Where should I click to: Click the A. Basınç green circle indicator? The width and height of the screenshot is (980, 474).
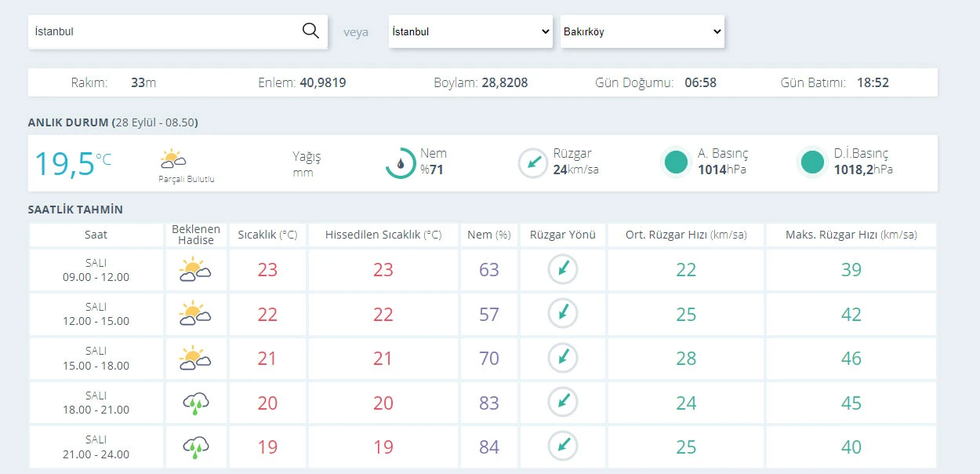[x=676, y=162]
